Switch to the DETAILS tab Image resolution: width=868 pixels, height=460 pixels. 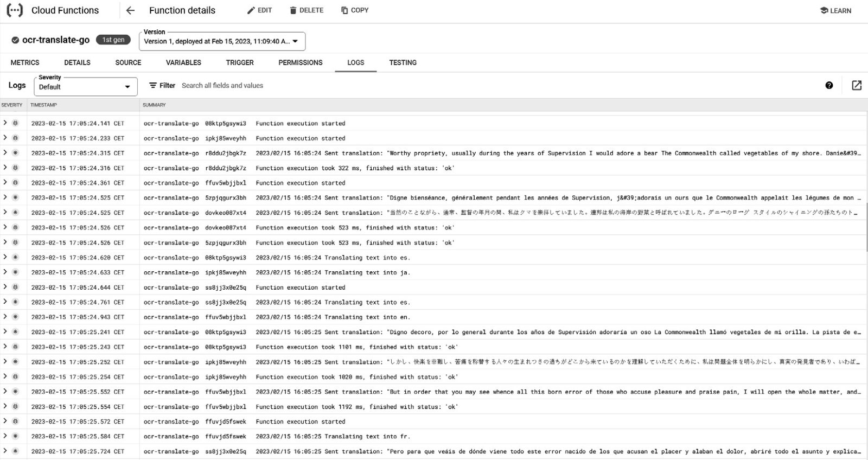tap(77, 62)
